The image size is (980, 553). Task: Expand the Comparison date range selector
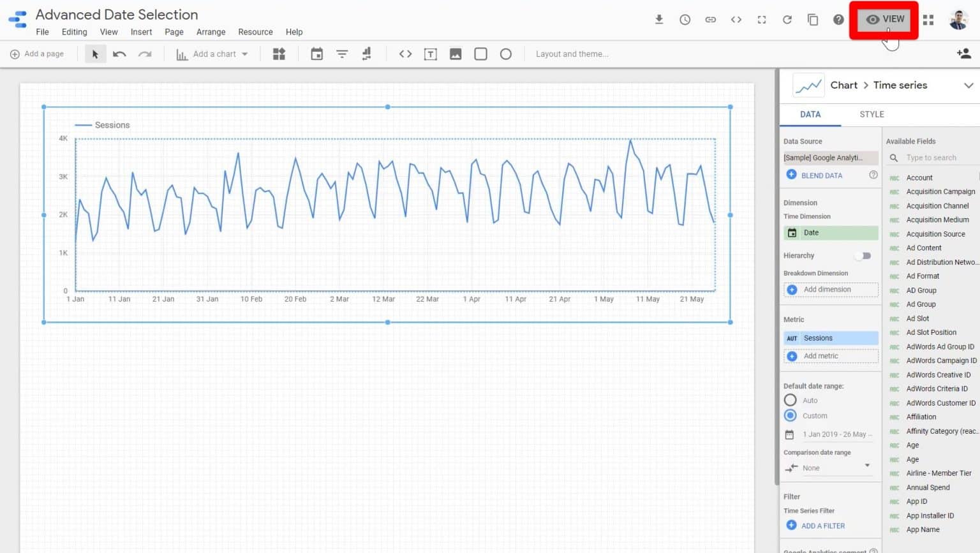click(868, 468)
